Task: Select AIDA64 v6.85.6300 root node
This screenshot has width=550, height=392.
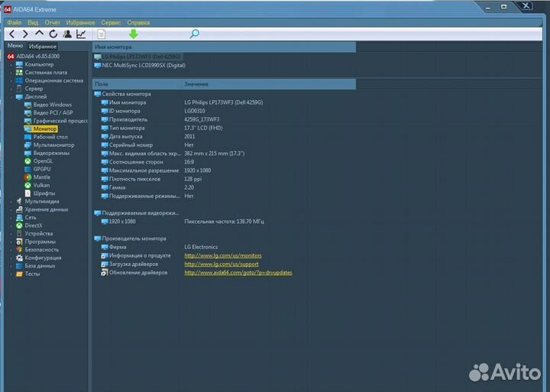Action: click(x=34, y=56)
